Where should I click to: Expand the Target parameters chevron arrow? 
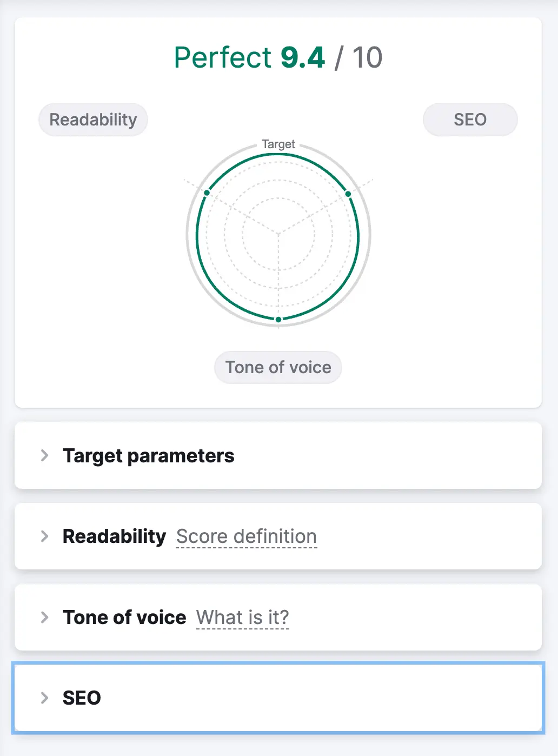45,455
